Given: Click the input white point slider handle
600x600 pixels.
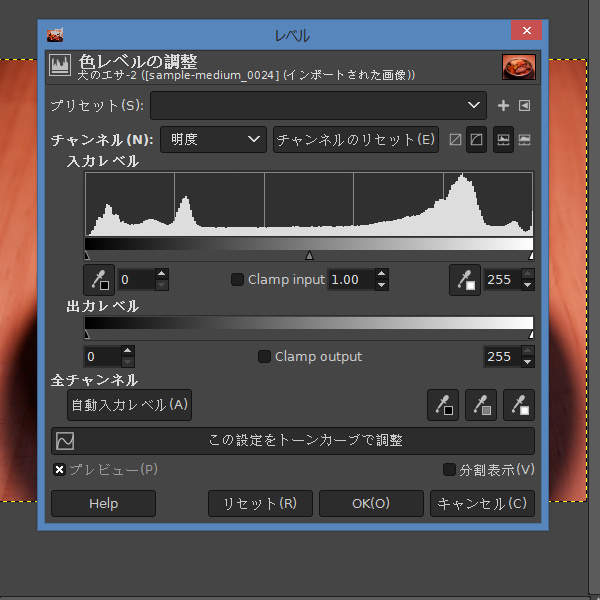Looking at the screenshot, I should click(x=531, y=256).
